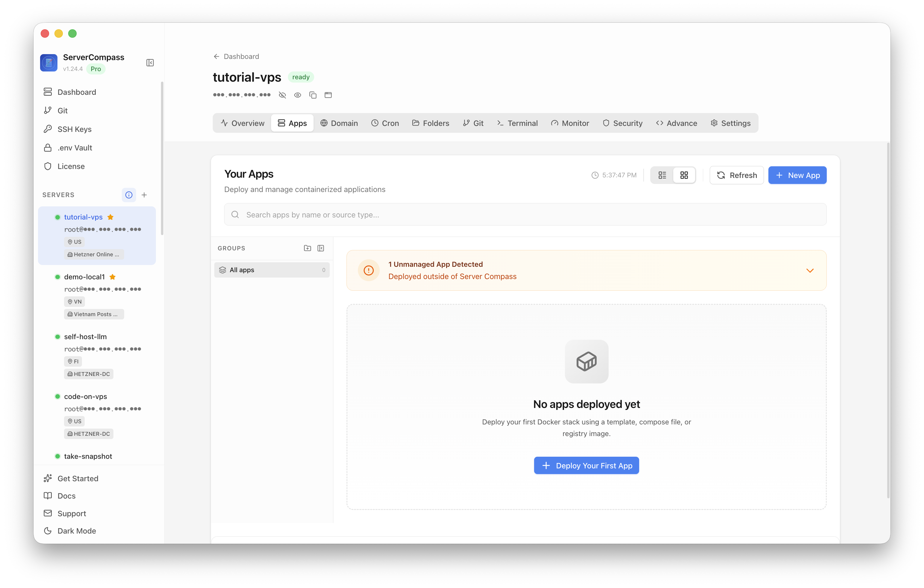Open the Domain tab
Image resolution: width=924 pixels, height=588 pixels.
coord(339,123)
